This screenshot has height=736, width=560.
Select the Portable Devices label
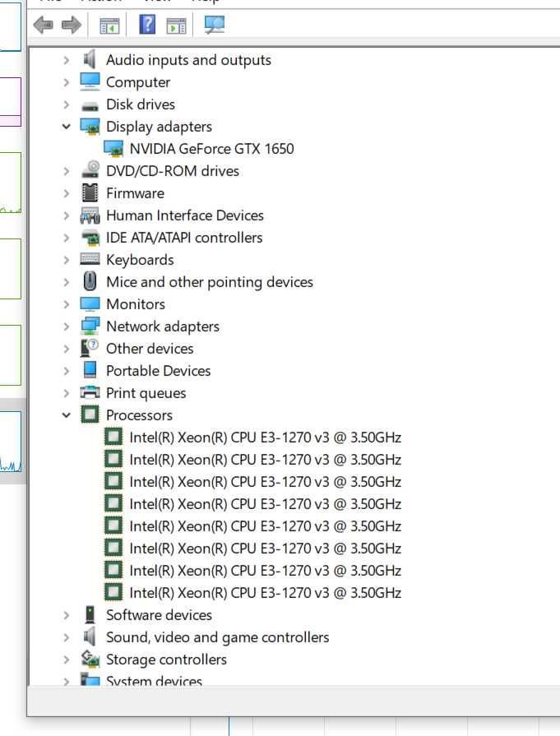(158, 371)
